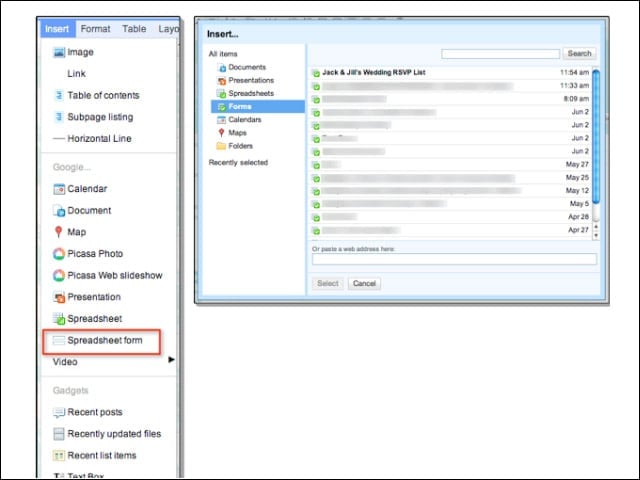Select the Spreadsheet form menu entry

click(102, 340)
